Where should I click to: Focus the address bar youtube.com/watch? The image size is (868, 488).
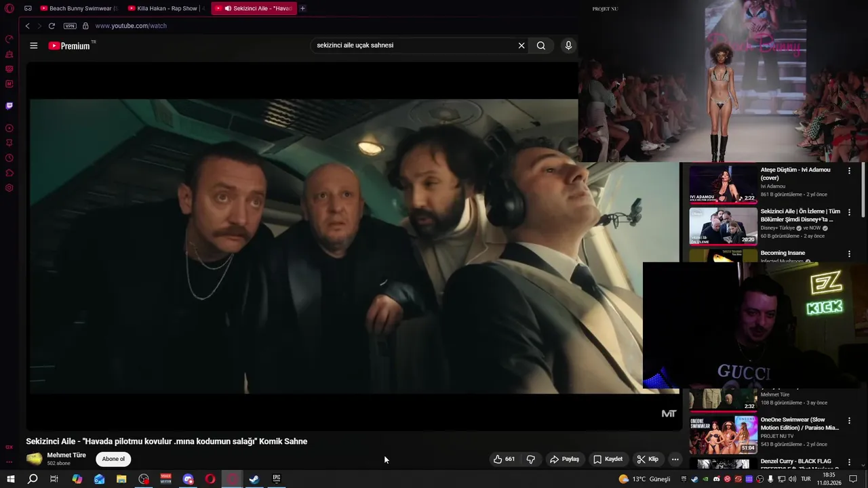(131, 26)
